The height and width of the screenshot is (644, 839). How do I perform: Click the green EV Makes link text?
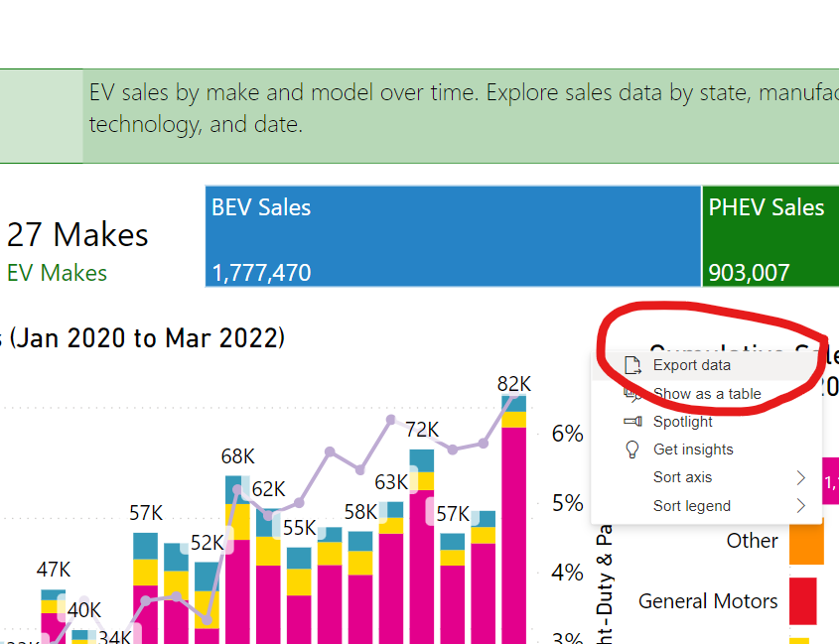coord(57,273)
